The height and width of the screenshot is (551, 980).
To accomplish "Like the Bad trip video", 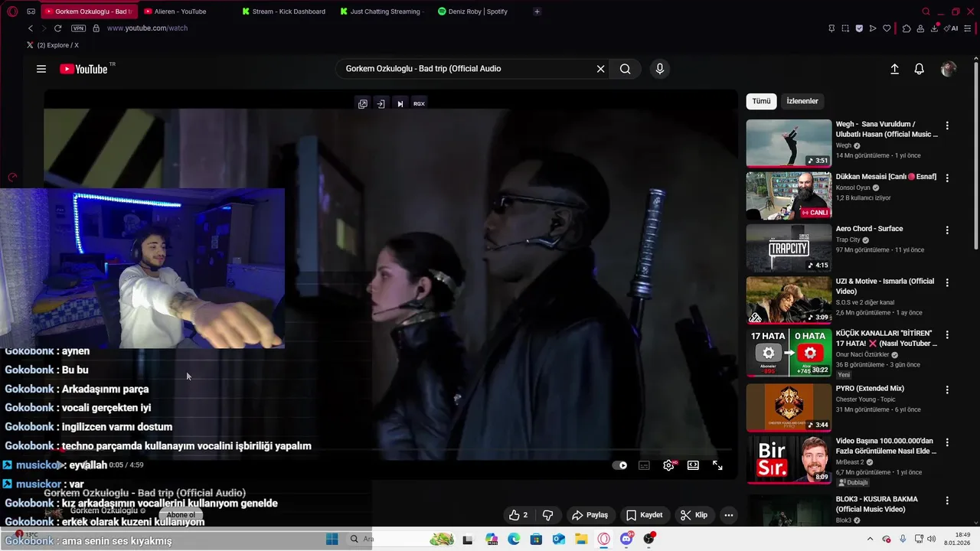I will tap(518, 515).
